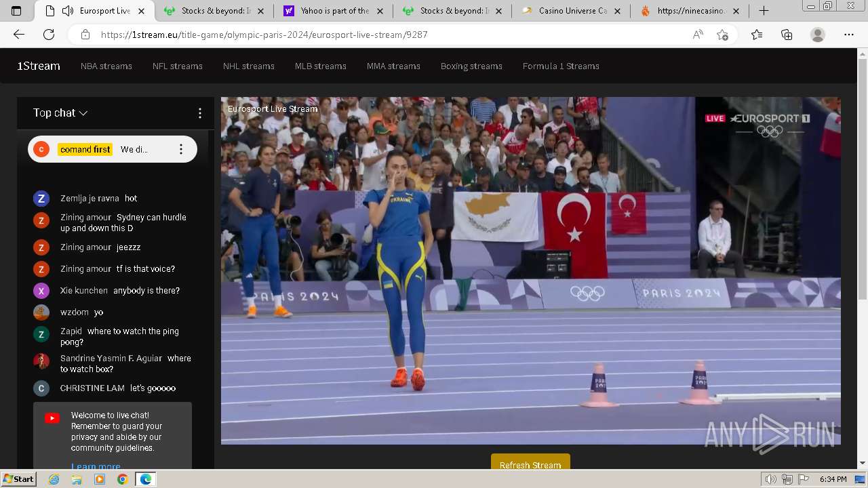The height and width of the screenshot is (488, 868).
Task: Open the Action Center flag icon
Action: point(804,479)
